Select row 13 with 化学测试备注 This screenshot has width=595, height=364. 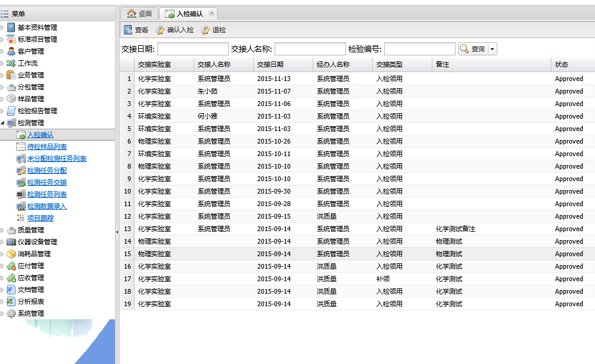pyautogui.click(x=357, y=229)
